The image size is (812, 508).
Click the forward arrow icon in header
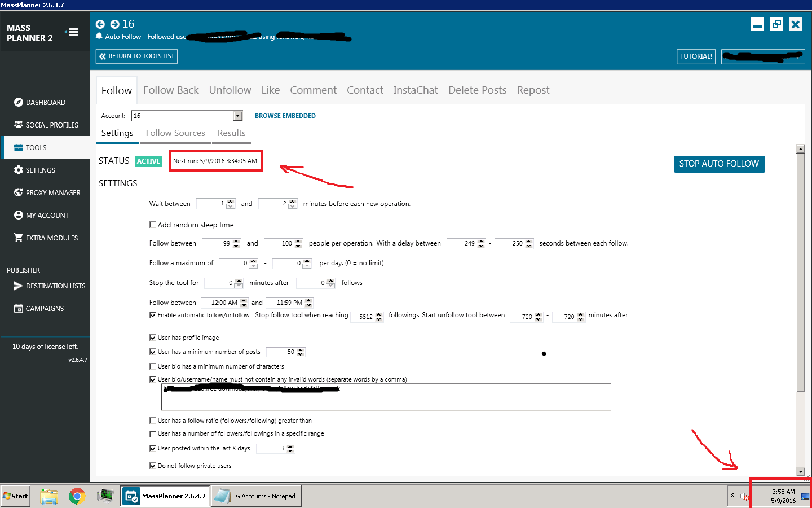[114, 24]
